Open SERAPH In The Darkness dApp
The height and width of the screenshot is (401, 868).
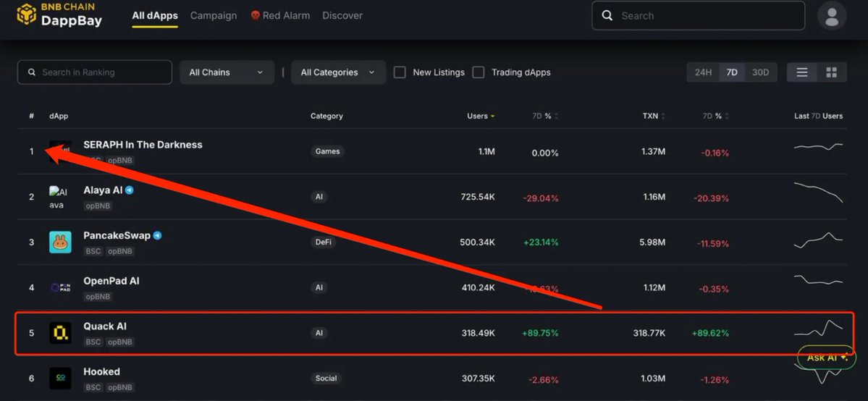(x=143, y=145)
